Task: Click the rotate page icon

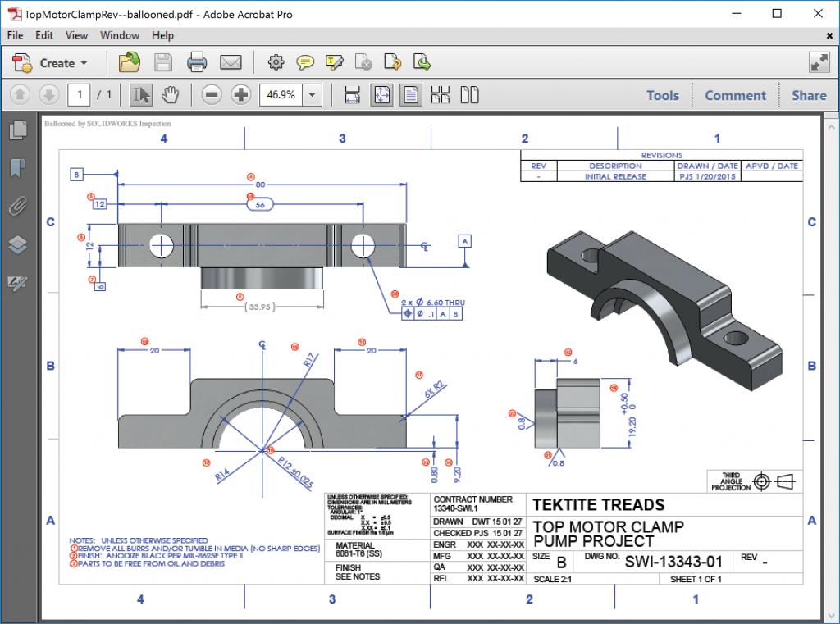Action: coord(393,62)
